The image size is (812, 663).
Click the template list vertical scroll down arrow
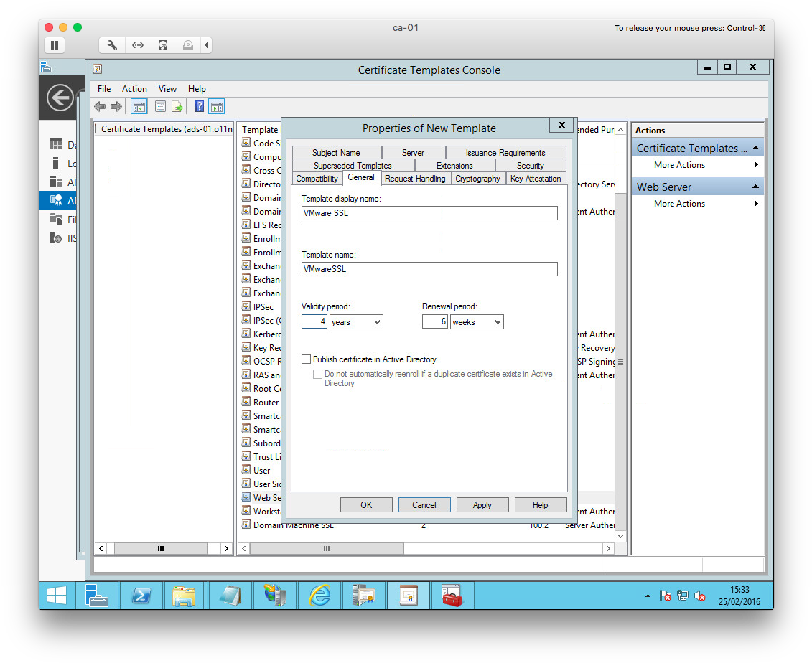point(620,537)
